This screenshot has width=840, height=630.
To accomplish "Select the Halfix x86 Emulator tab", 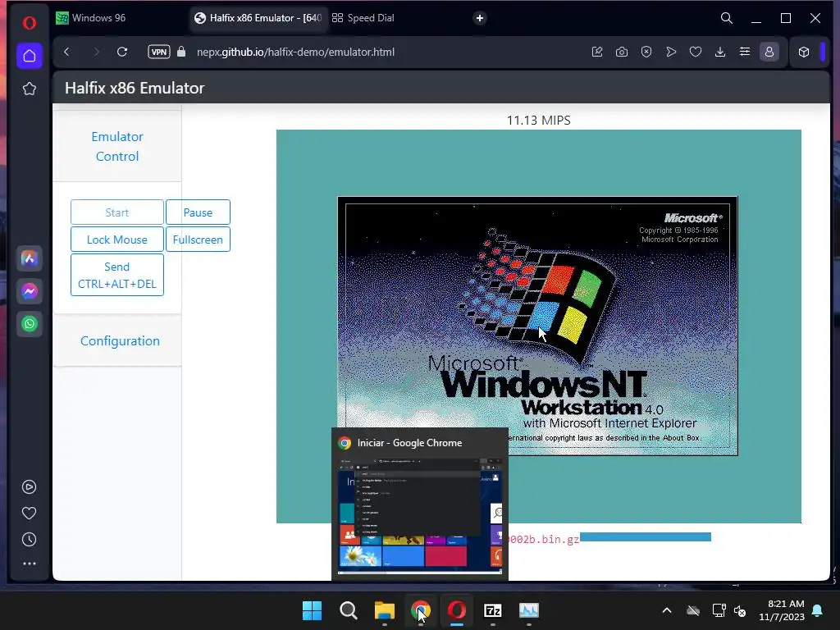I will point(257,18).
